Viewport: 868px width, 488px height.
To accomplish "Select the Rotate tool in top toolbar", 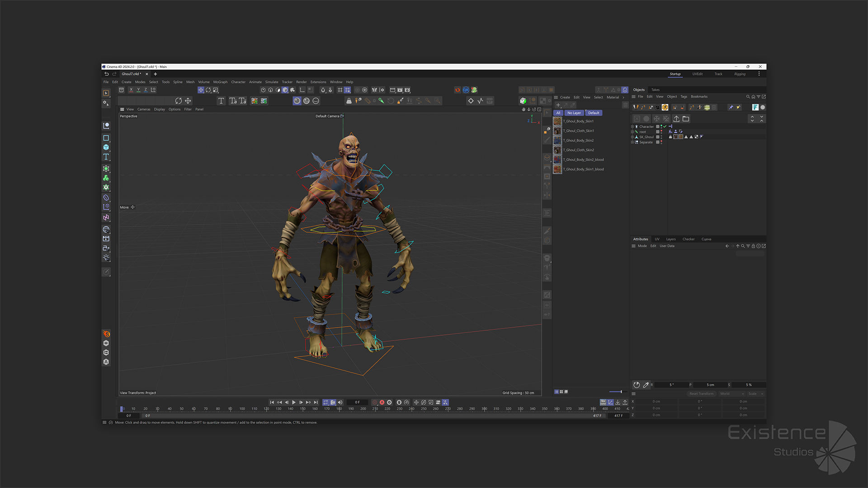I will click(x=208, y=90).
